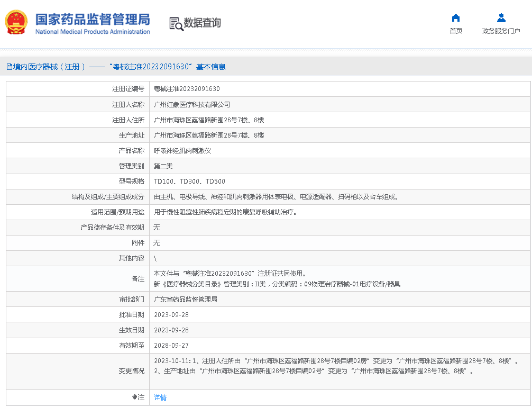532x407 pixels.
Task: Click the 数据查询 heading text
Action: coord(202,23)
